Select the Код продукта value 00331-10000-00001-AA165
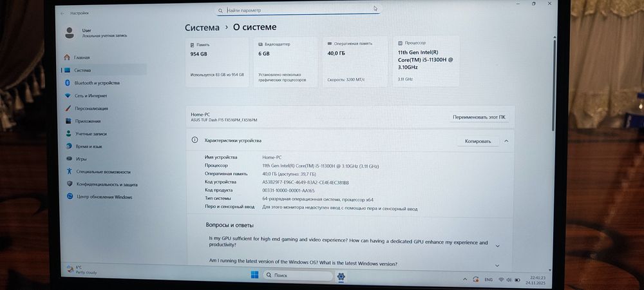 point(289,191)
